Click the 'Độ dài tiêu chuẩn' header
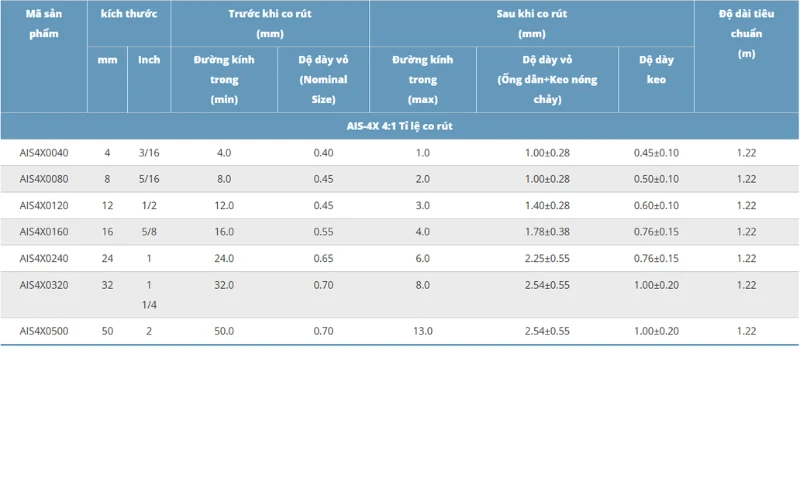 [746, 34]
